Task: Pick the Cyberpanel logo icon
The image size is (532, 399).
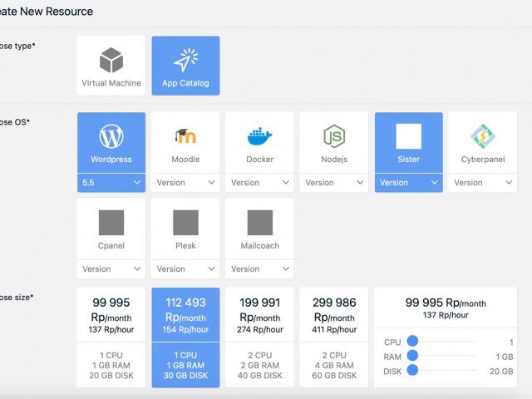Action: point(483,136)
